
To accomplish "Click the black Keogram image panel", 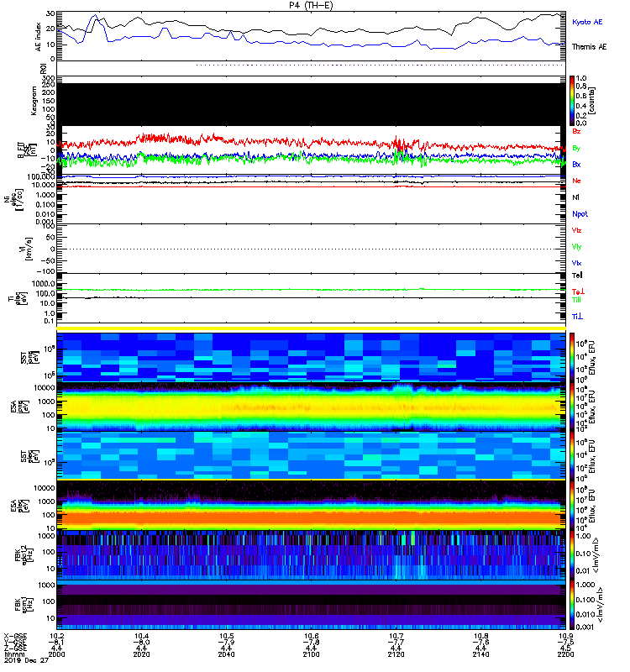I will click(311, 104).
